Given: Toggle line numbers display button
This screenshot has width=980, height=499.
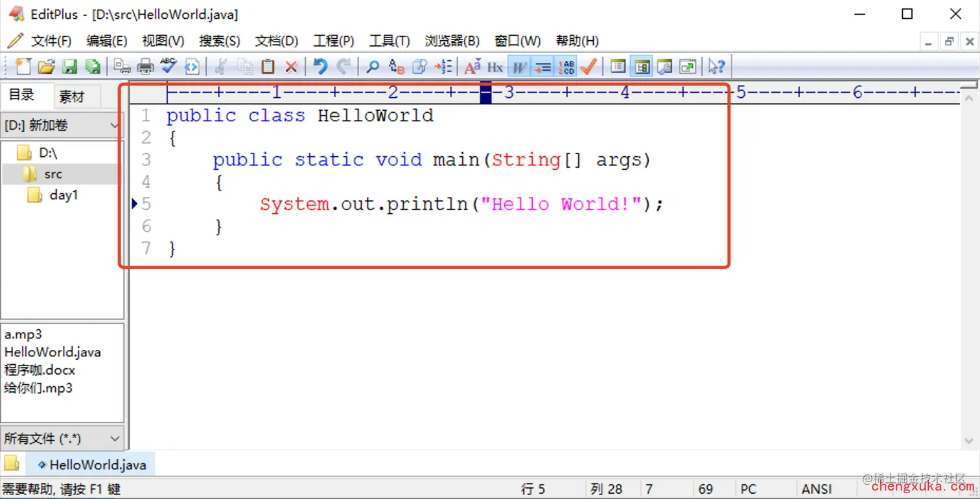Looking at the screenshot, I should click(566, 66).
